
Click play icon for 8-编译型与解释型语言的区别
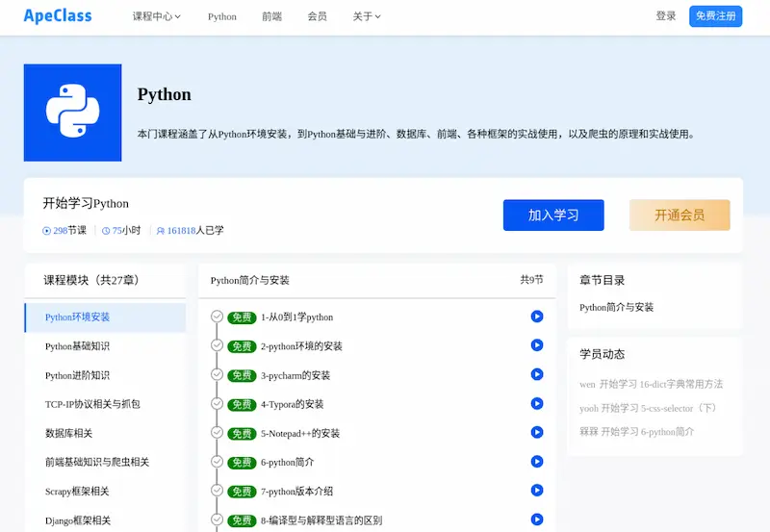tap(537, 519)
